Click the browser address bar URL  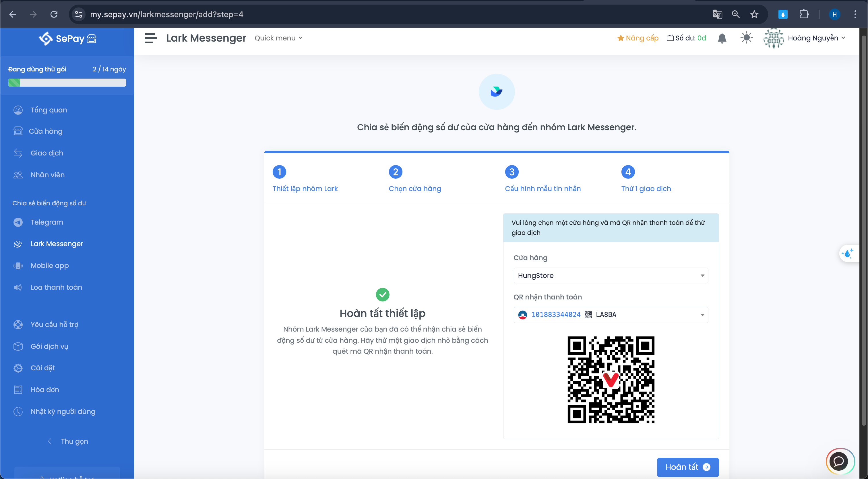166,14
